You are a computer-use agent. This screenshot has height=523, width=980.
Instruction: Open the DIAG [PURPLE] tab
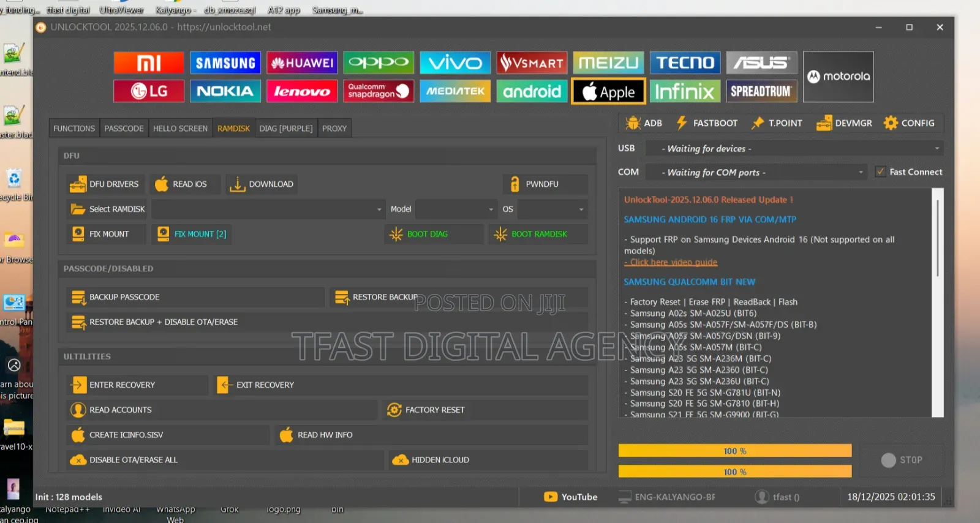pyautogui.click(x=286, y=129)
